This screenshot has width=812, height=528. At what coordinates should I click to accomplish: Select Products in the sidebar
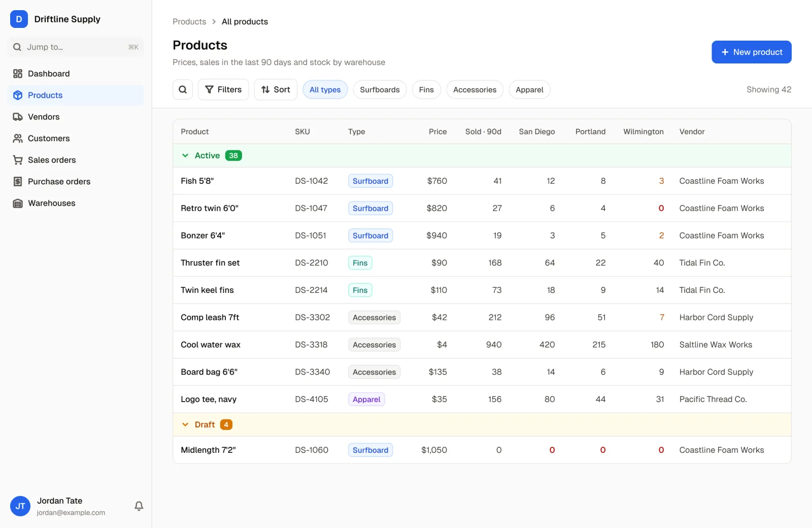tap(76, 95)
